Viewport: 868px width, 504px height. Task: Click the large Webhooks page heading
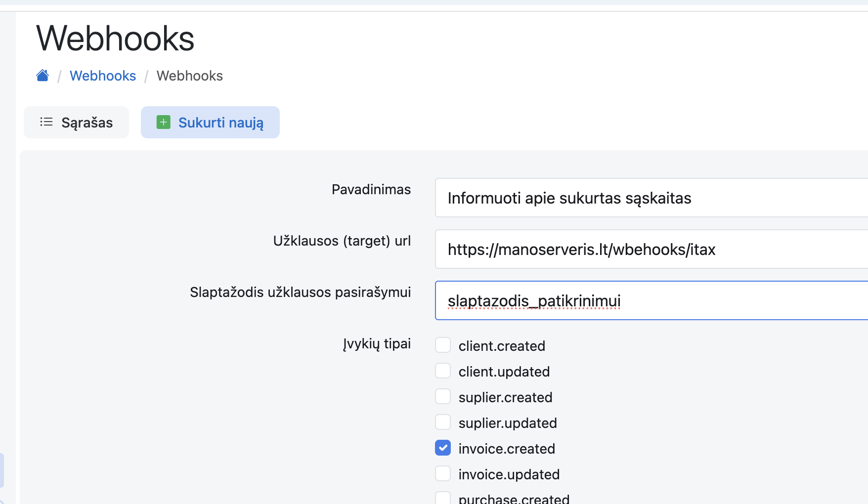[x=115, y=39]
